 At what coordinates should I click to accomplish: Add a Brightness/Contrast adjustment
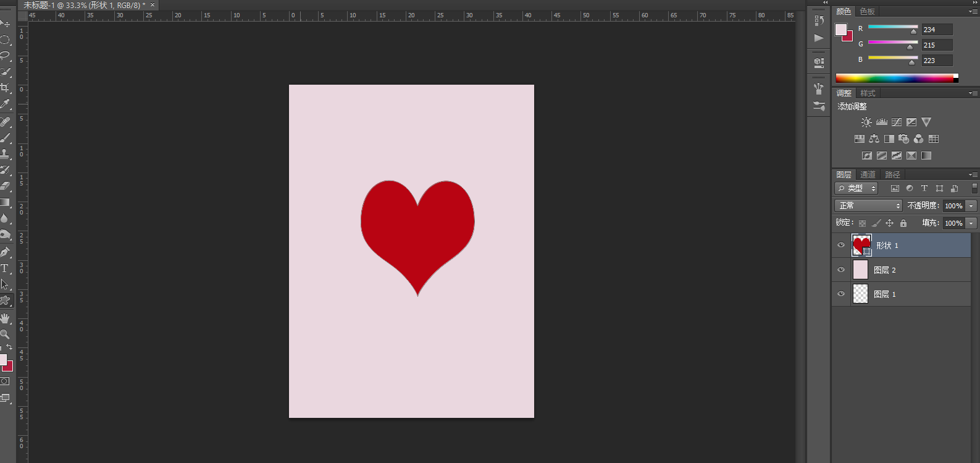pyautogui.click(x=866, y=122)
